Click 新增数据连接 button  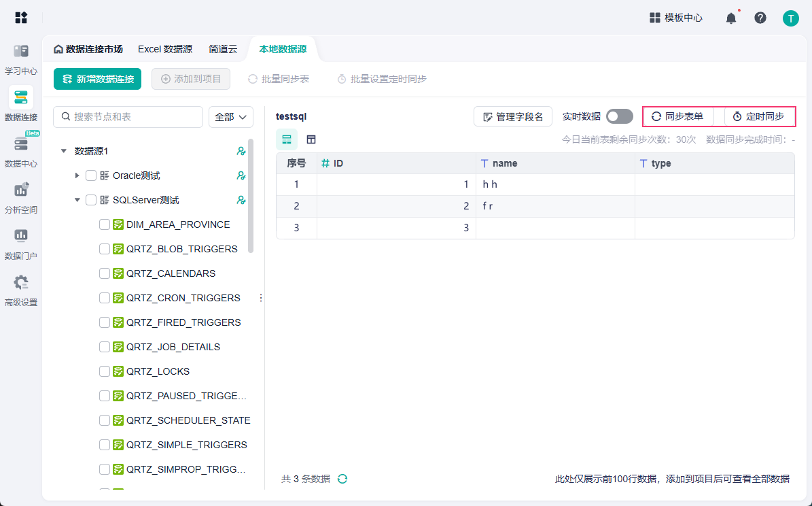coord(97,79)
